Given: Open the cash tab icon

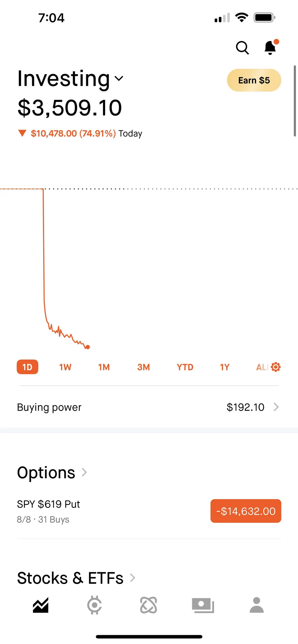Looking at the screenshot, I should (203, 605).
